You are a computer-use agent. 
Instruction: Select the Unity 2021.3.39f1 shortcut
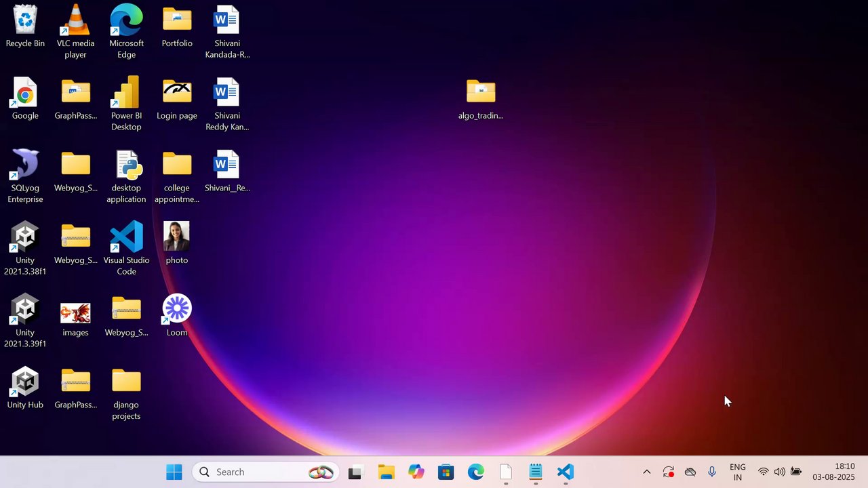coord(25,321)
